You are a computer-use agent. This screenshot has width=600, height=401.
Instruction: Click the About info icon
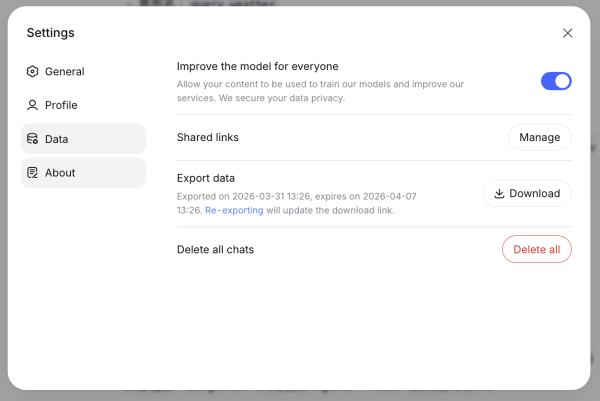33,173
